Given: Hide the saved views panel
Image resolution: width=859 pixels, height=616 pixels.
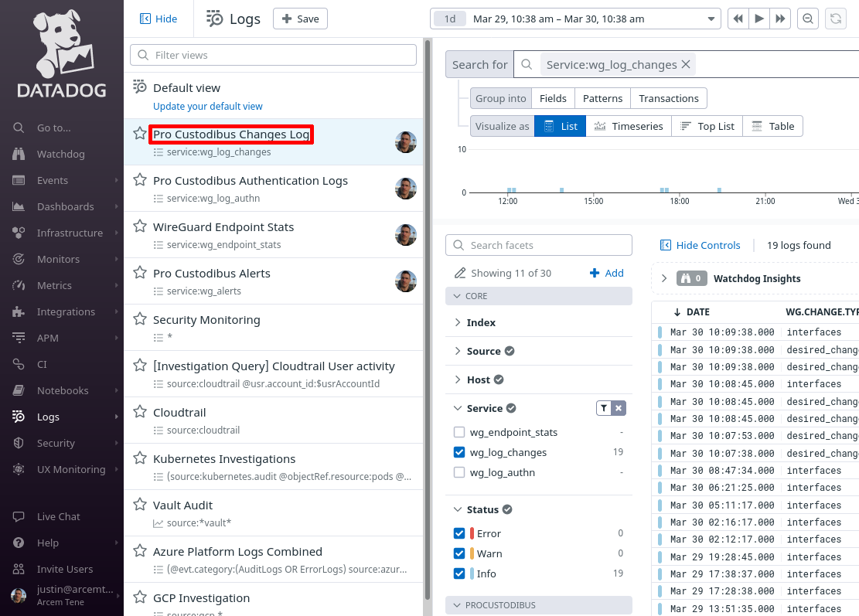Looking at the screenshot, I should click(x=159, y=19).
